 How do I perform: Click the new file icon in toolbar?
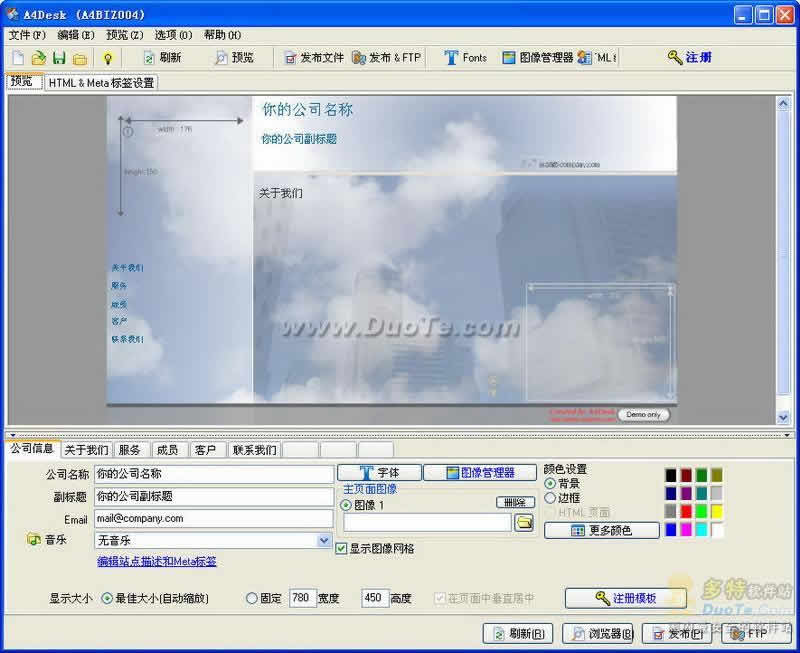point(18,58)
